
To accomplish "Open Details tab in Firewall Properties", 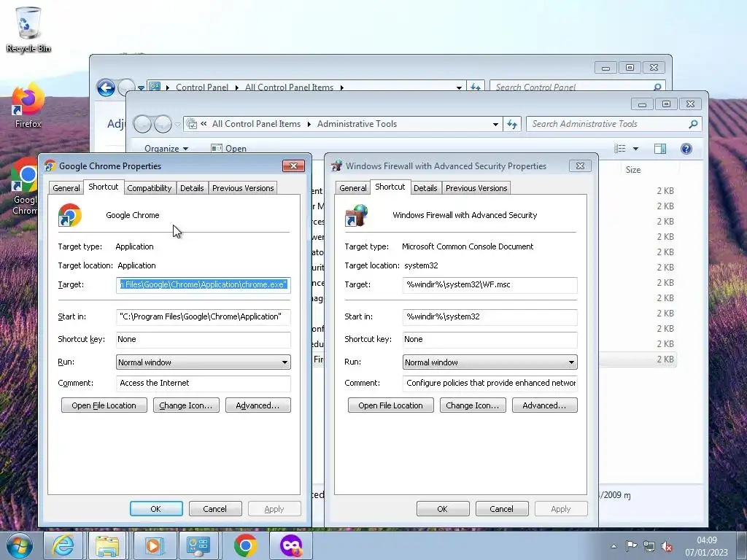I will point(425,188).
